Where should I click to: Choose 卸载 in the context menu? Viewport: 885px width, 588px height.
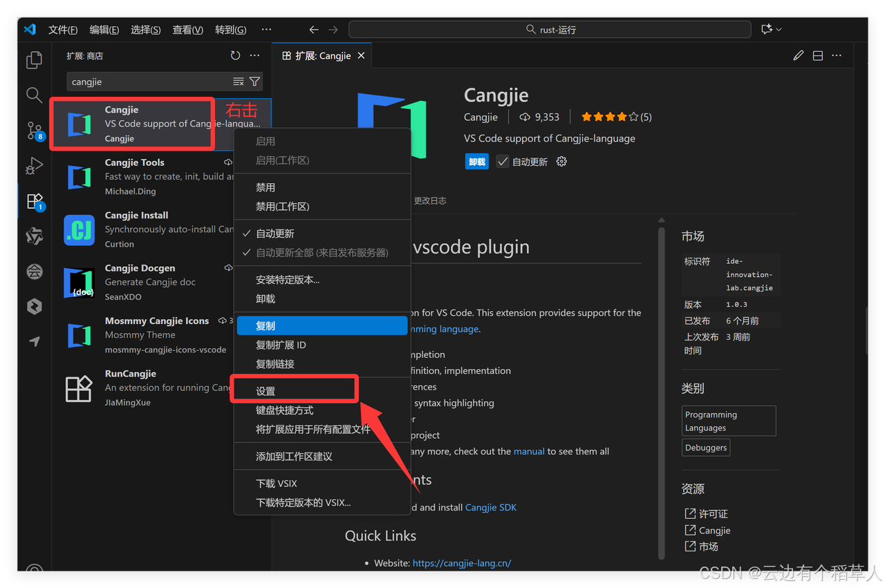coord(322,298)
